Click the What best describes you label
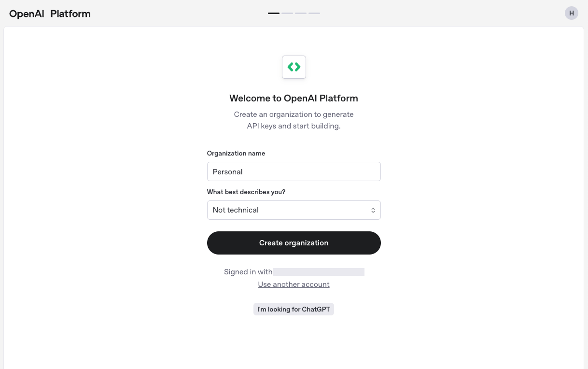 (x=246, y=192)
